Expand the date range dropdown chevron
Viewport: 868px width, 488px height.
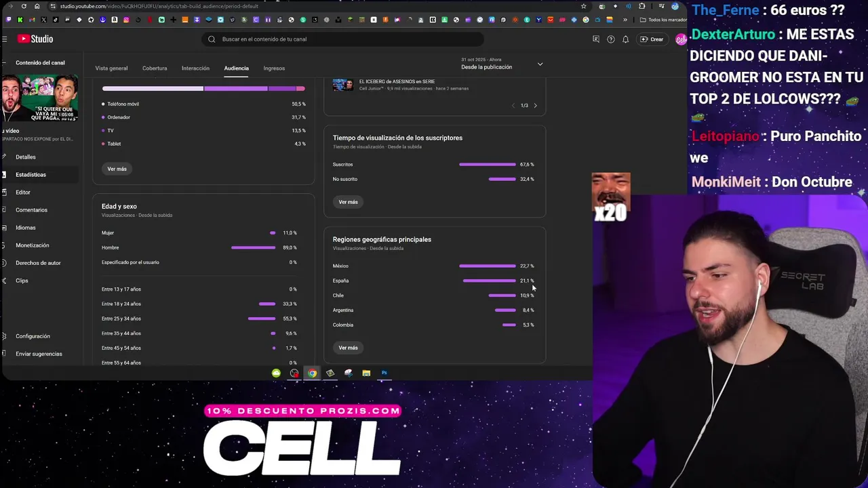pos(540,64)
